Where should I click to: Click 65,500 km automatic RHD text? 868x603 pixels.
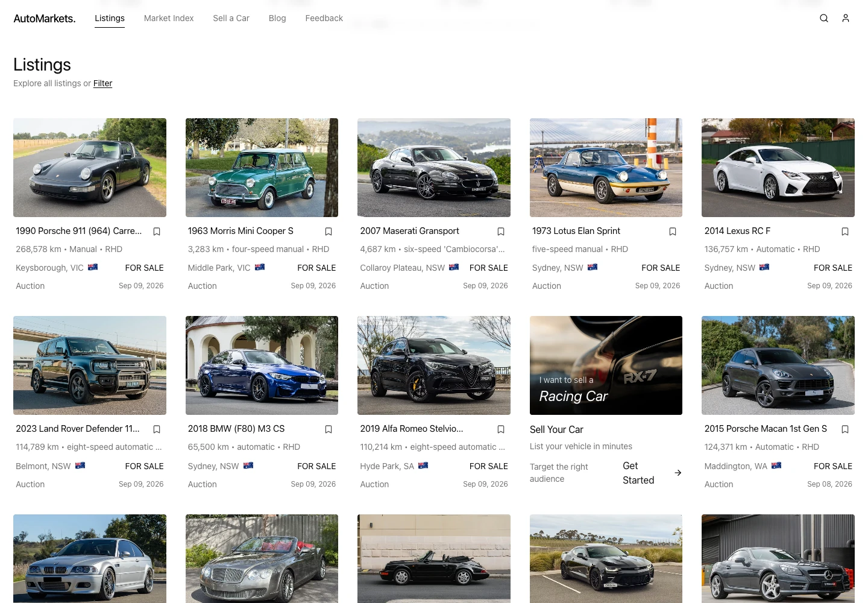(244, 447)
